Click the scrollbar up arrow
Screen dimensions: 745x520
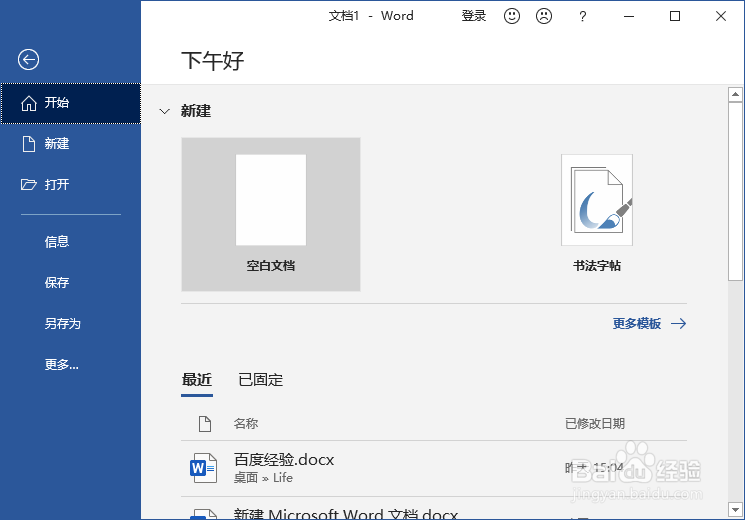735,94
